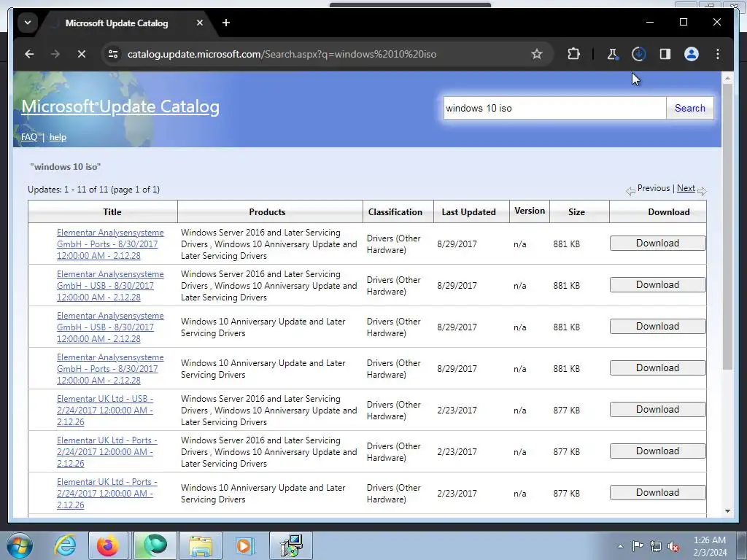
Task: Launch Firefox from the taskbar
Action: coord(108,545)
